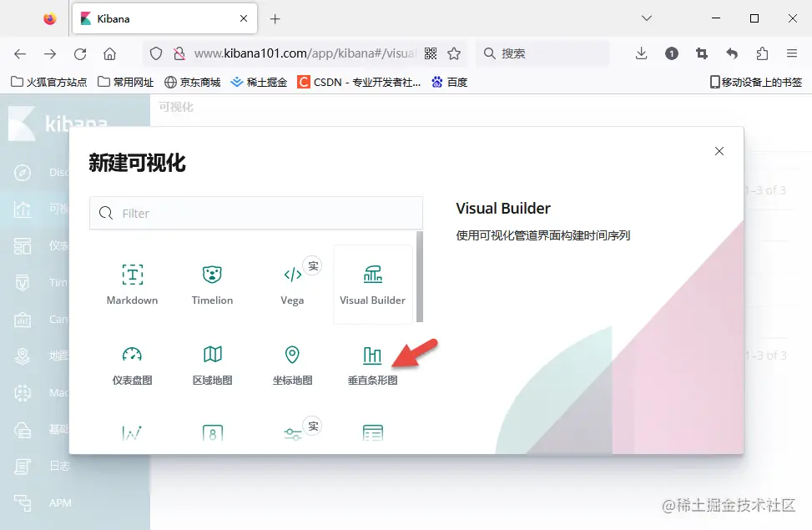The height and width of the screenshot is (530, 812).
Task: Open the Dashboard sidebar icon
Action: tap(23, 245)
